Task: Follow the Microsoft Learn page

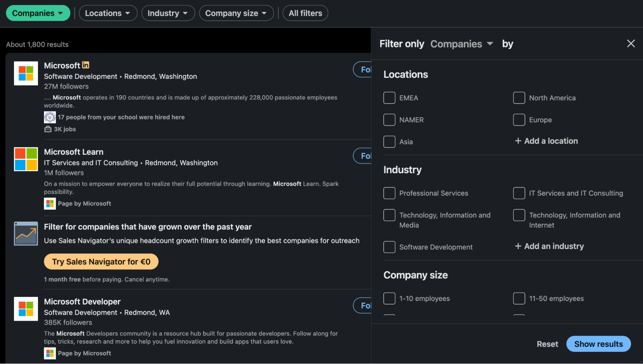Action: [363, 156]
